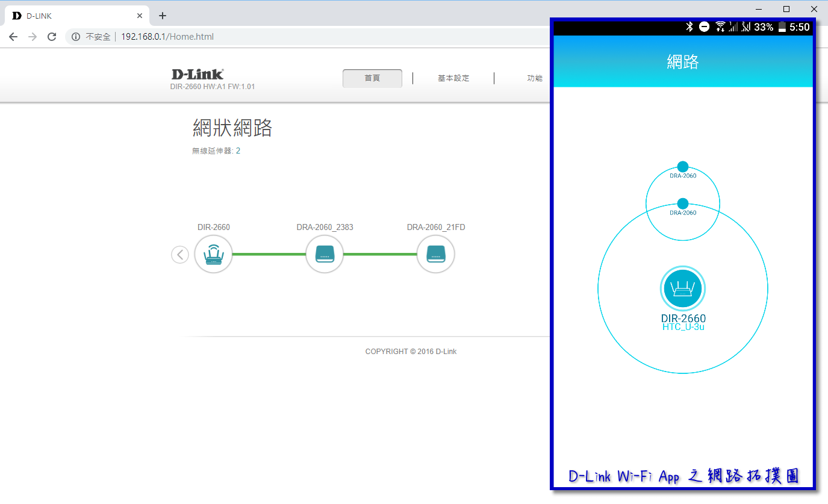This screenshot has width=828, height=504.
Task: Tap the Wi-Fi status icon on phone
Action: [720, 26]
